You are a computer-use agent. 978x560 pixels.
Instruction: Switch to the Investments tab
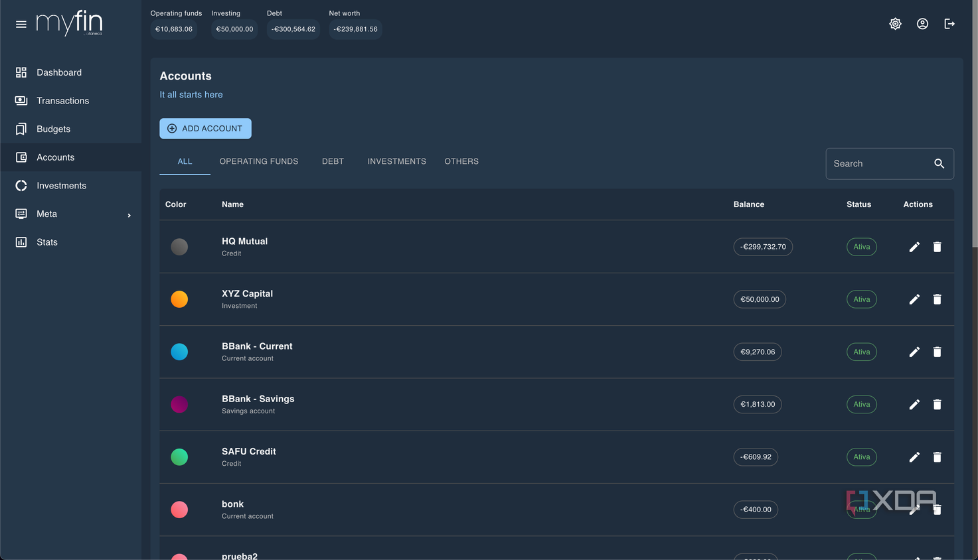click(397, 161)
